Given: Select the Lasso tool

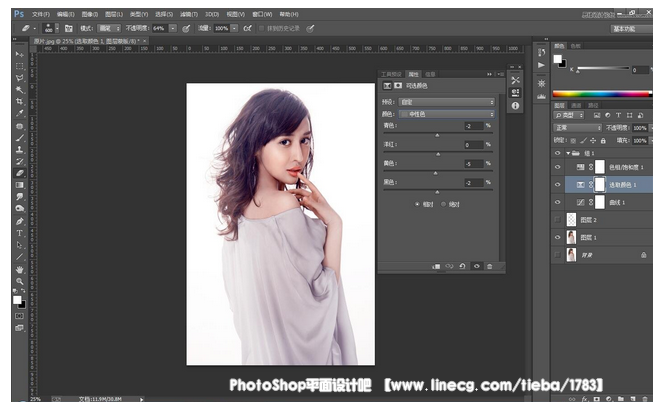Looking at the screenshot, I should point(20,78).
